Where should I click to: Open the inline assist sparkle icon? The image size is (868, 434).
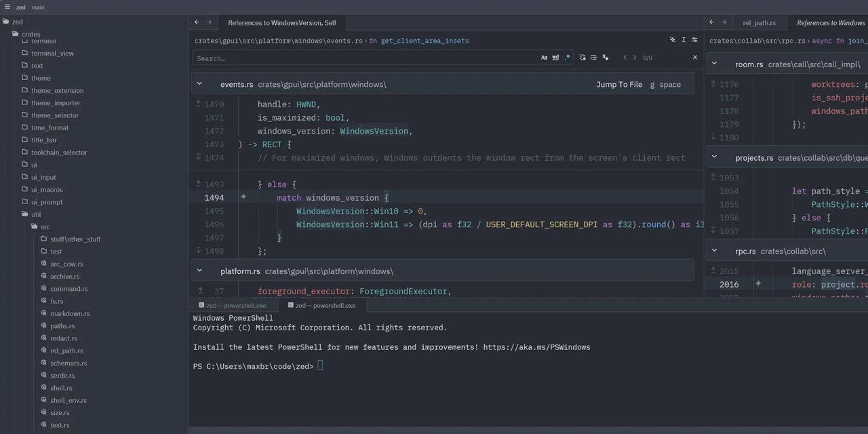point(672,40)
